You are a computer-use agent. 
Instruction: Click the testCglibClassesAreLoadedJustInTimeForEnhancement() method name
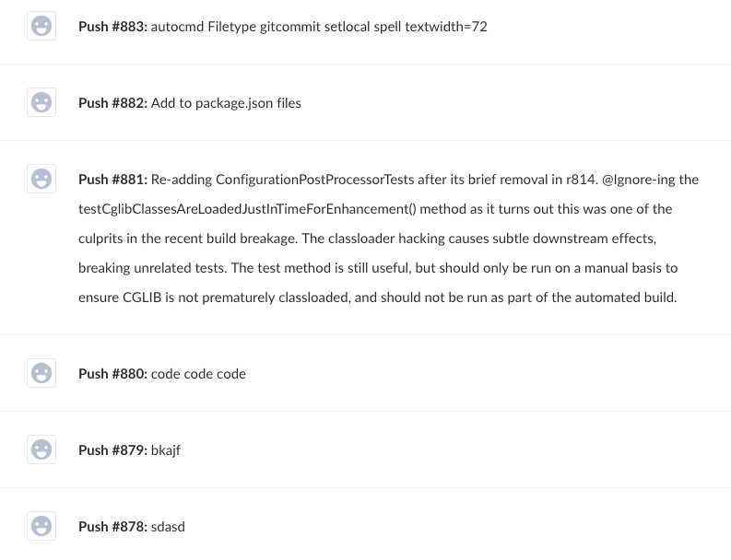(248, 209)
